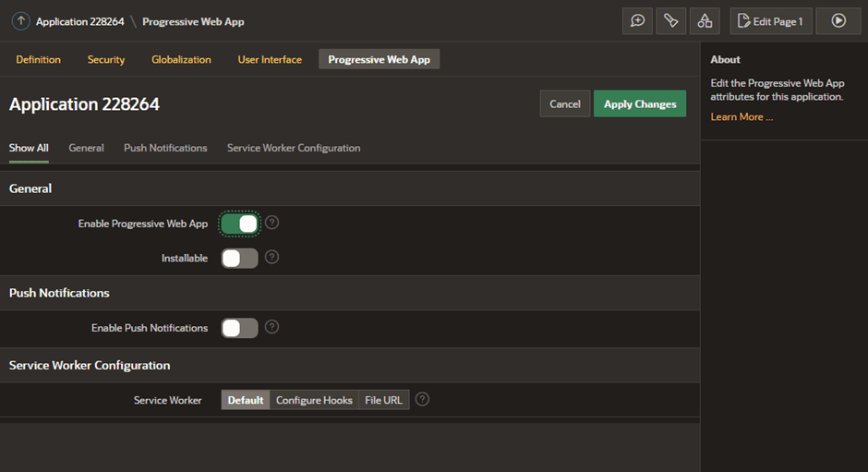Switch to the Security tab
Viewport: 868px width, 472px height.
pos(106,59)
